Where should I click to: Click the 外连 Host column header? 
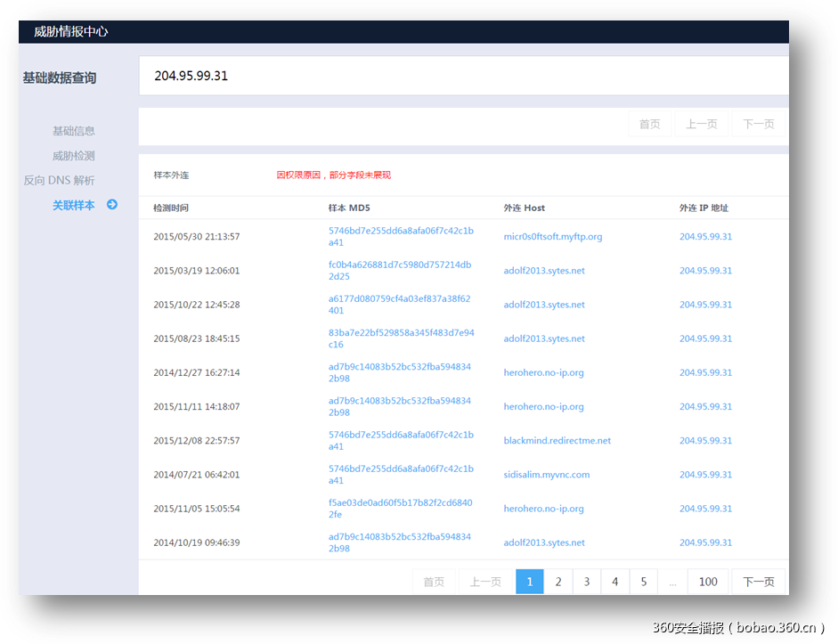524,208
